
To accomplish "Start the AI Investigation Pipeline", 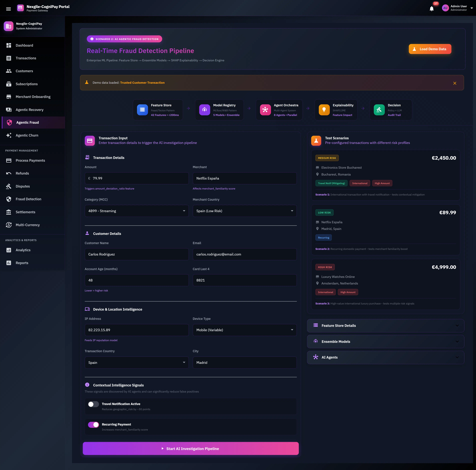I will tap(190, 448).
